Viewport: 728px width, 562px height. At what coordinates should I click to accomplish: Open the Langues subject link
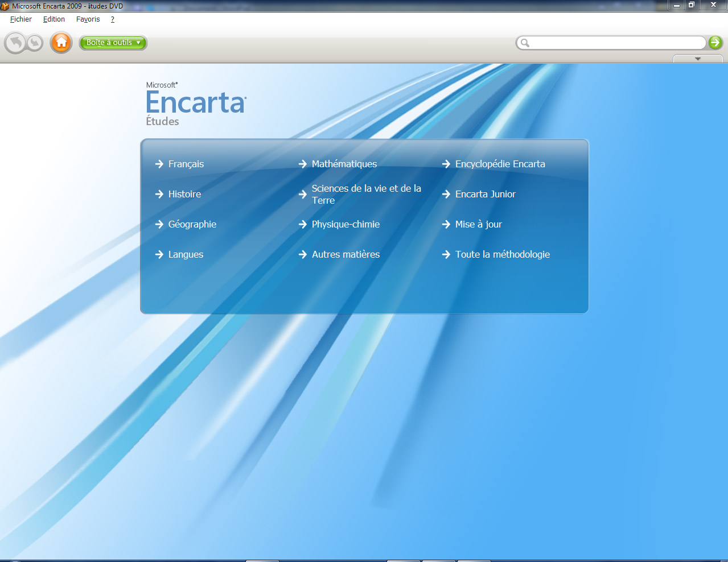tap(186, 254)
